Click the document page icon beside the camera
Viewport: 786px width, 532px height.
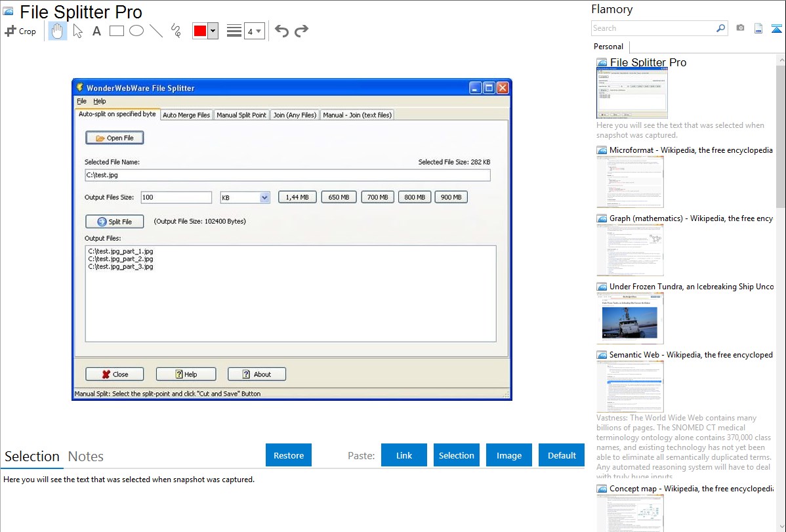coord(758,28)
